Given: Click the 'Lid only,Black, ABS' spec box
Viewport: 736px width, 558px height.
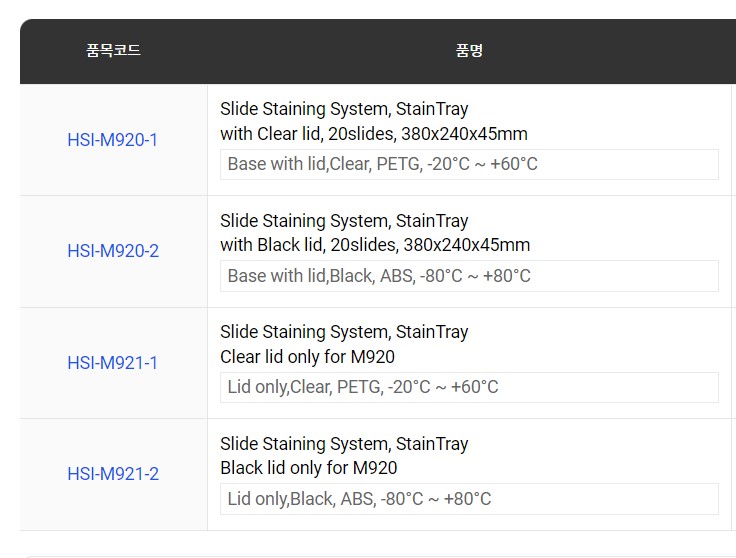Looking at the screenshot, I should tap(469, 499).
